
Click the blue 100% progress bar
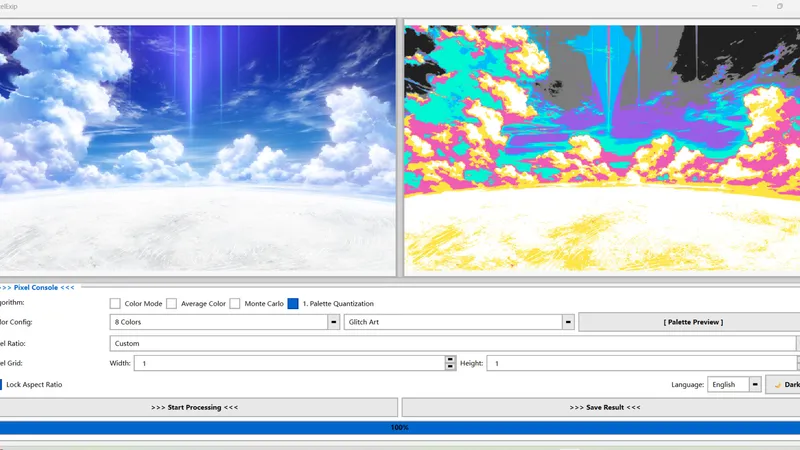(x=400, y=427)
